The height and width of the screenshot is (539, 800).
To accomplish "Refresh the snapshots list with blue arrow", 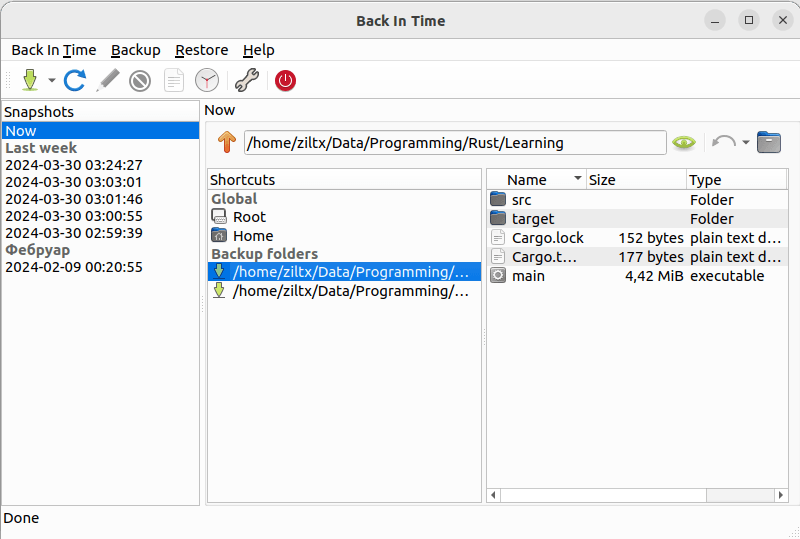I will [x=75, y=80].
